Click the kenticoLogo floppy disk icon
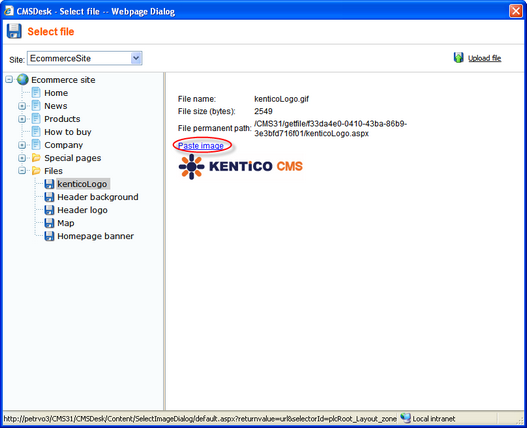 [49, 184]
